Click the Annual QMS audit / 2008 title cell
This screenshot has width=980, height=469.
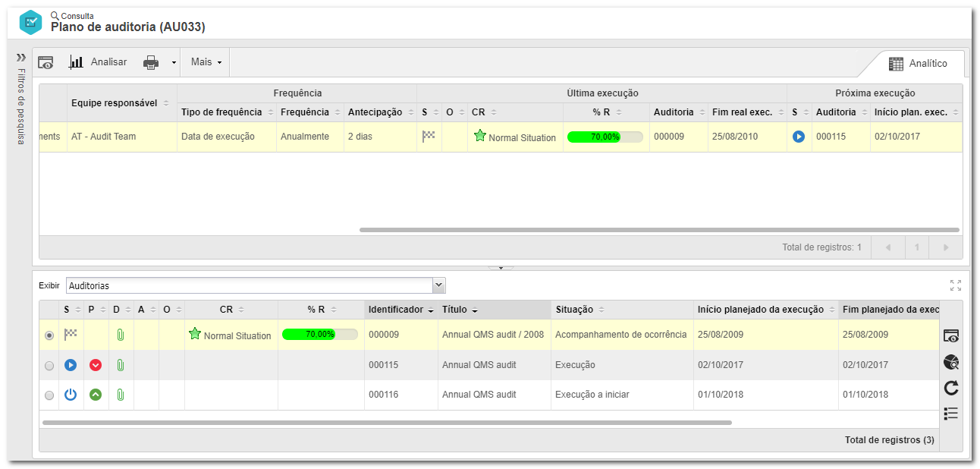click(x=493, y=335)
